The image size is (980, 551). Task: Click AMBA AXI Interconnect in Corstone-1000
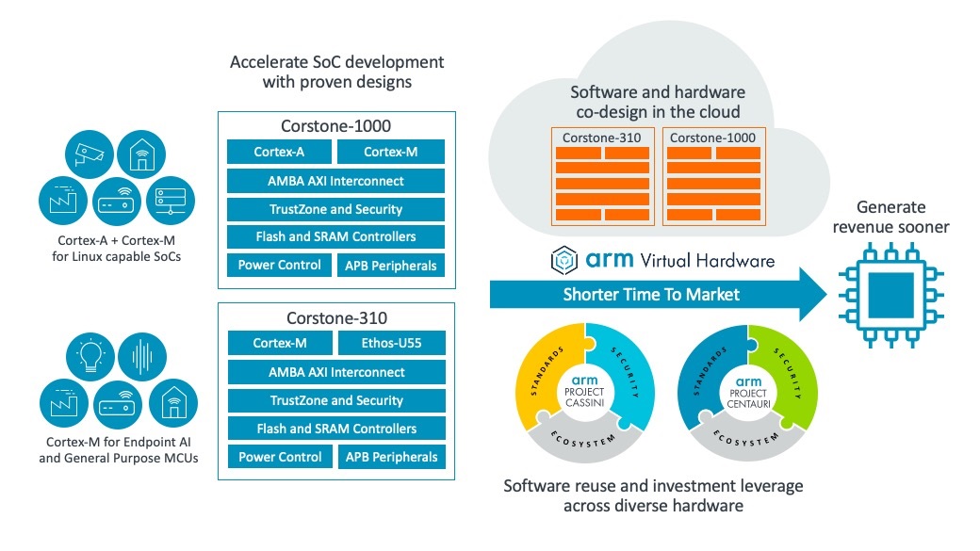pyautogui.click(x=335, y=181)
